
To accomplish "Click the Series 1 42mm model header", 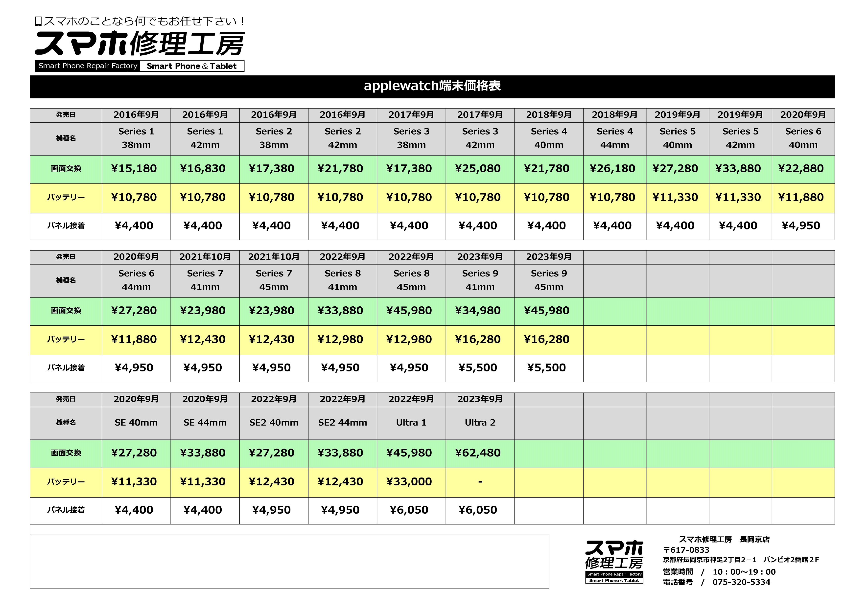I will pyautogui.click(x=205, y=138).
